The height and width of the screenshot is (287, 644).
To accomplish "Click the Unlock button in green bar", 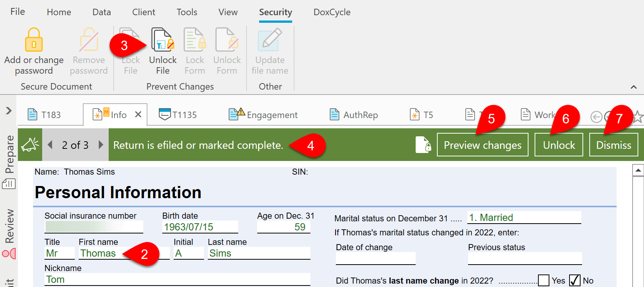I will (x=559, y=145).
